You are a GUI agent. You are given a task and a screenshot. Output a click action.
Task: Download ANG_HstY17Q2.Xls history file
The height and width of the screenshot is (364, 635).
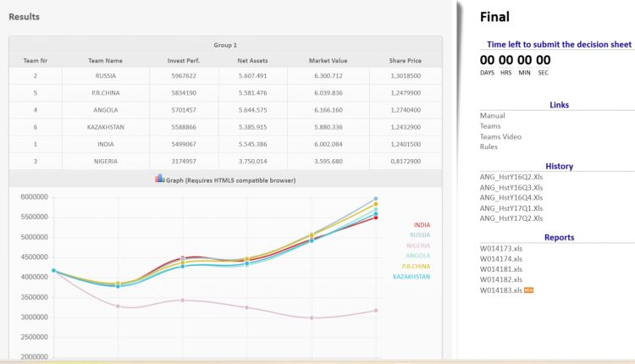pyautogui.click(x=511, y=218)
